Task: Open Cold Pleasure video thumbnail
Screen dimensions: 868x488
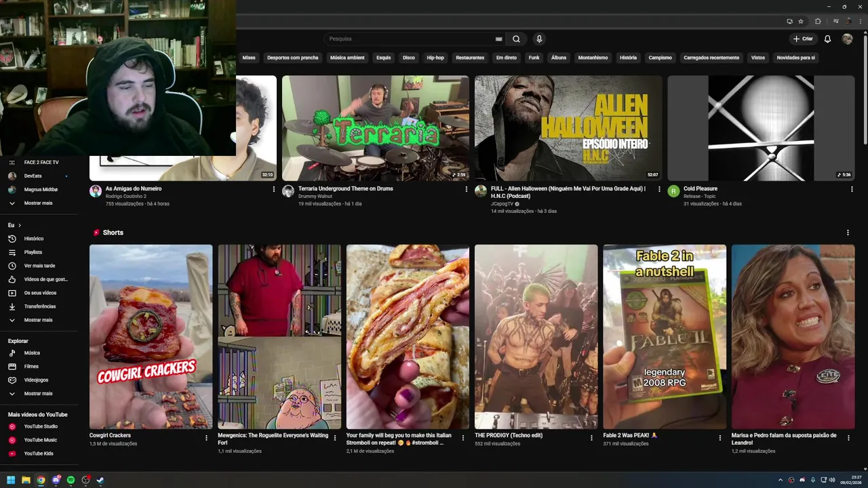Action: pos(761,128)
